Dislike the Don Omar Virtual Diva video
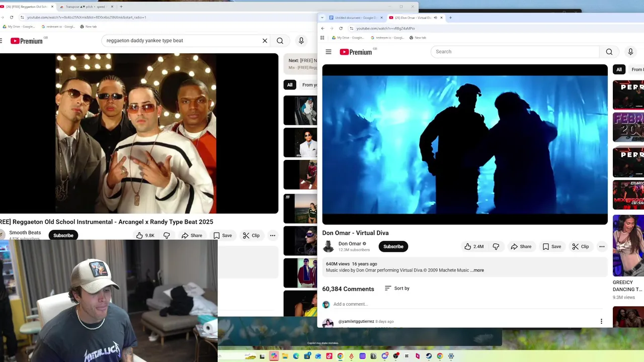Image resolution: width=644 pixels, height=362 pixels. 496,246
